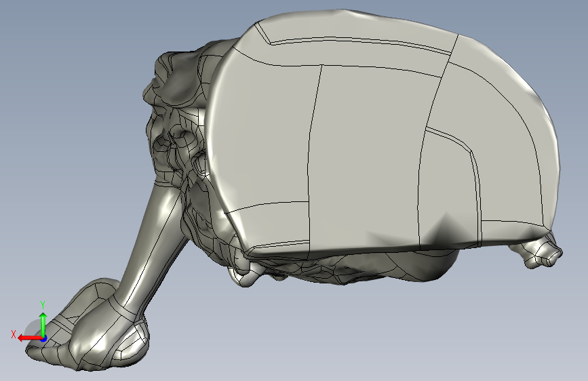
Task: Click the green Y axis arrow of the triad
Action: tap(43, 324)
